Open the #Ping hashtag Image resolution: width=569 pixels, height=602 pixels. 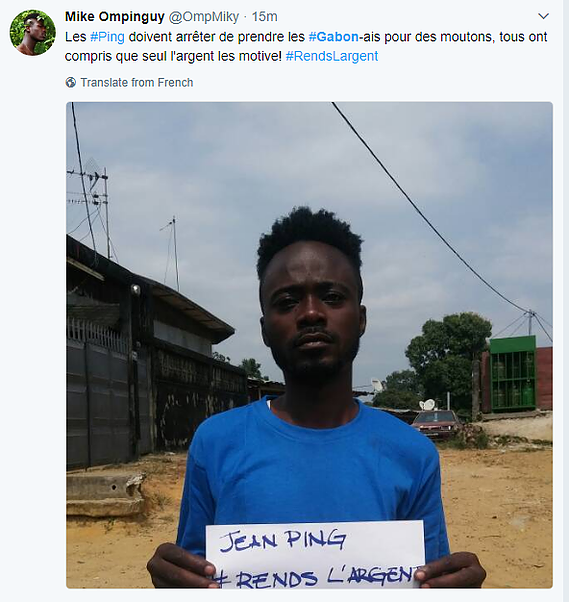point(107,37)
